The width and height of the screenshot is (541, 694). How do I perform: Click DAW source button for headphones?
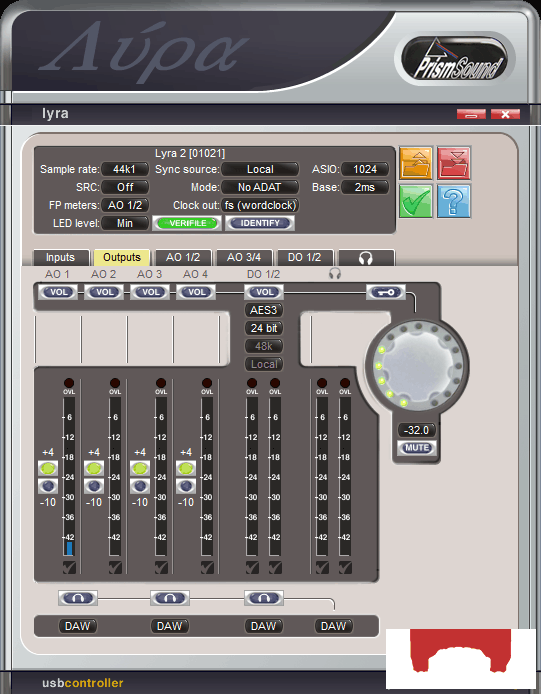pyautogui.click(x=333, y=626)
